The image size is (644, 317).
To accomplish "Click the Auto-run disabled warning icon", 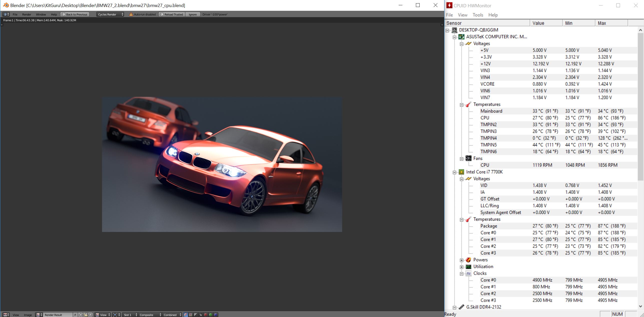I will pyautogui.click(x=131, y=14).
